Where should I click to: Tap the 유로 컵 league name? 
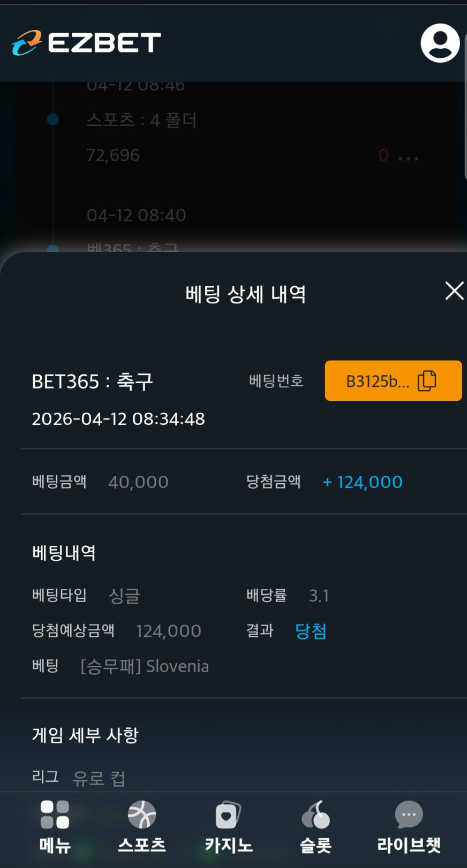pyautogui.click(x=99, y=778)
